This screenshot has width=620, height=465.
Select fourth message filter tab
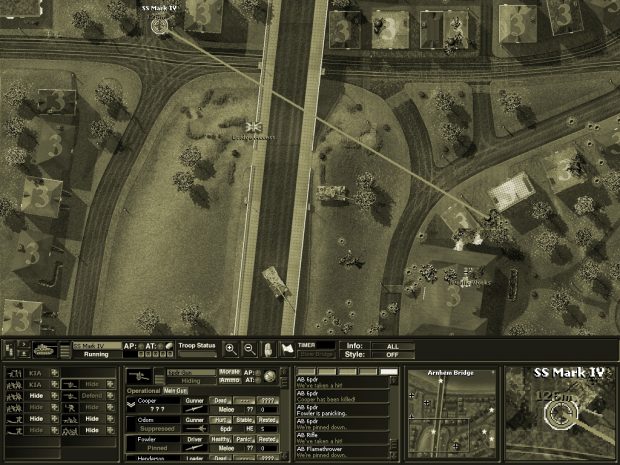[368, 372]
